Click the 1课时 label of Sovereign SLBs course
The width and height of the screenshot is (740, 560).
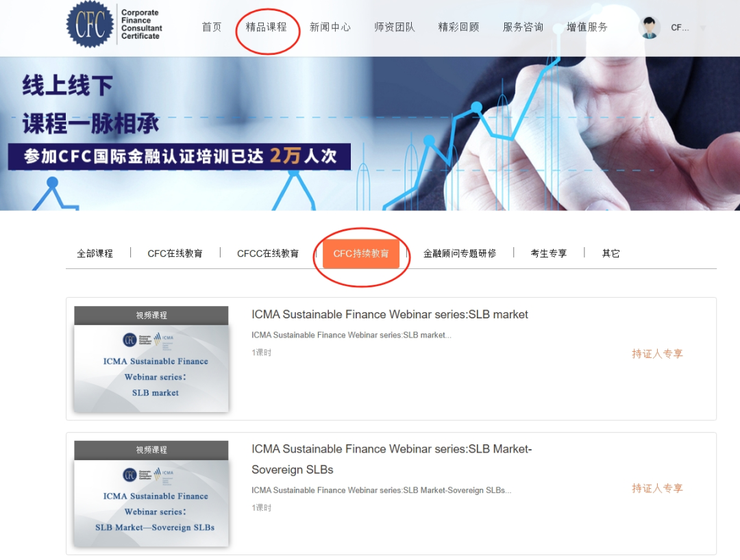coord(262,508)
